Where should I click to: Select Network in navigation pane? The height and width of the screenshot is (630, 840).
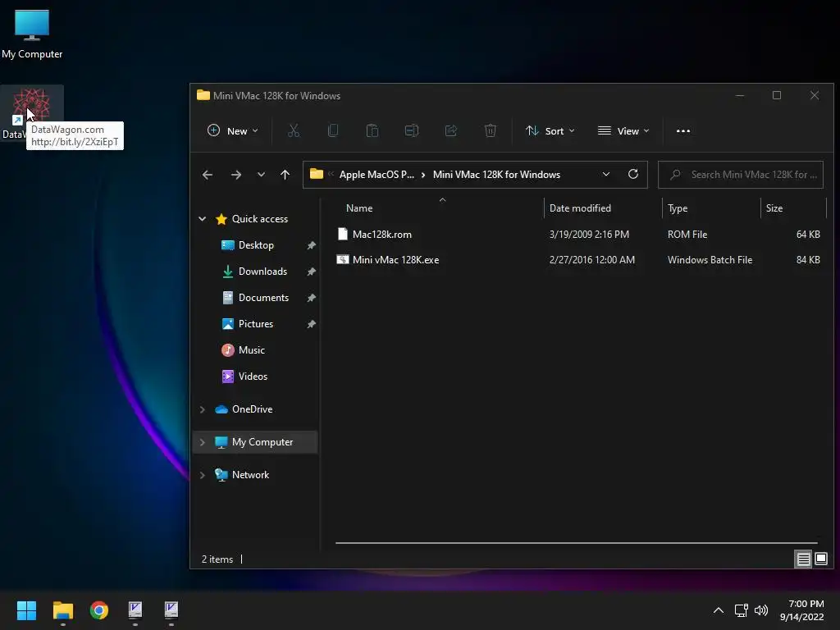point(250,475)
